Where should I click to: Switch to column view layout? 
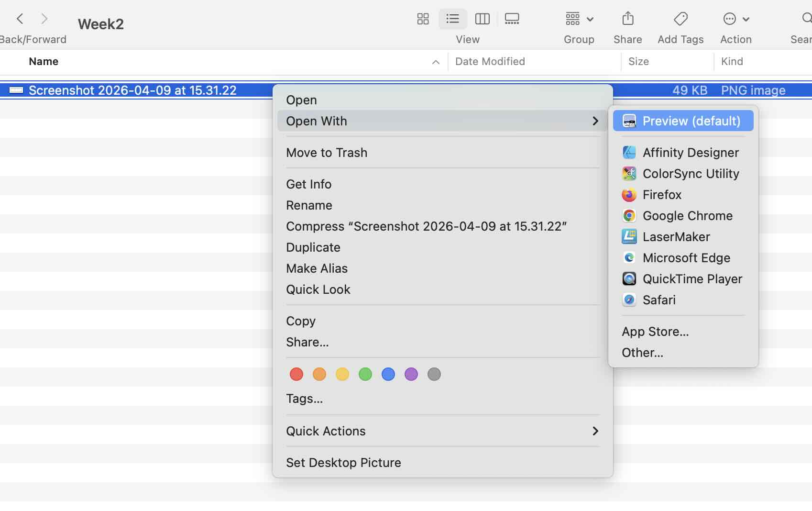click(x=482, y=19)
